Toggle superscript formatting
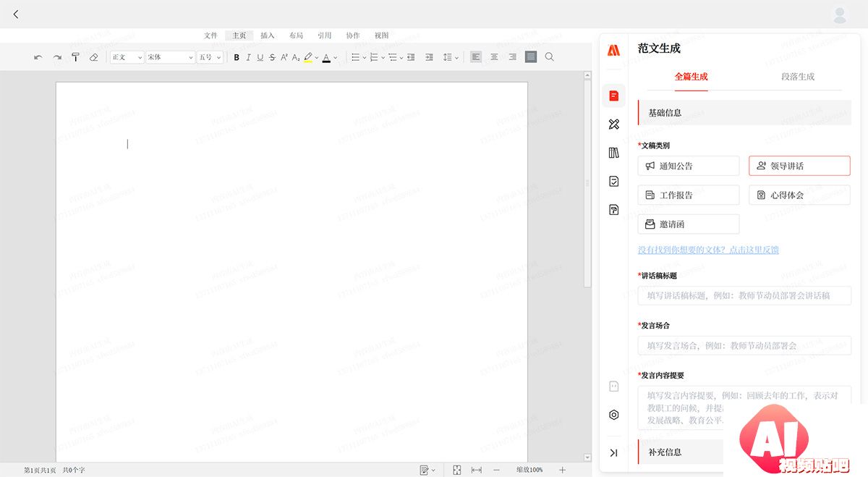The image size is (868, 477). (x=284, y=57)
